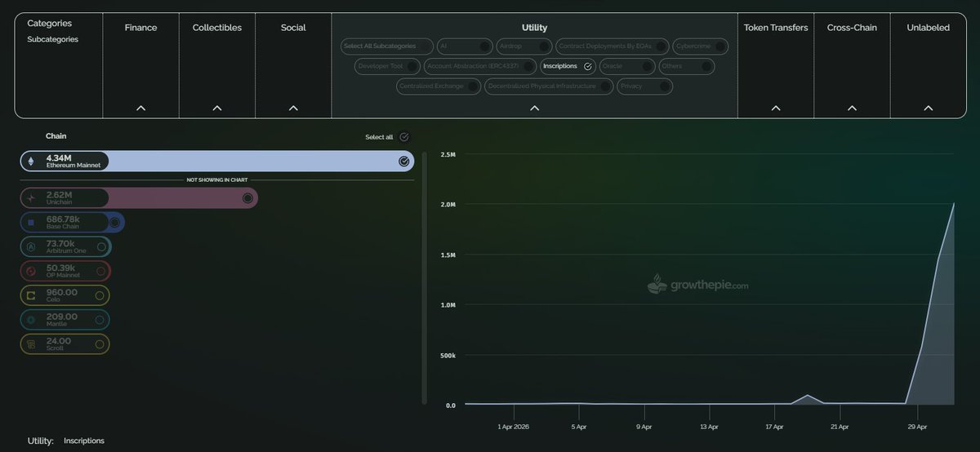Click Select All Subcategories pill

pos(386,47)
